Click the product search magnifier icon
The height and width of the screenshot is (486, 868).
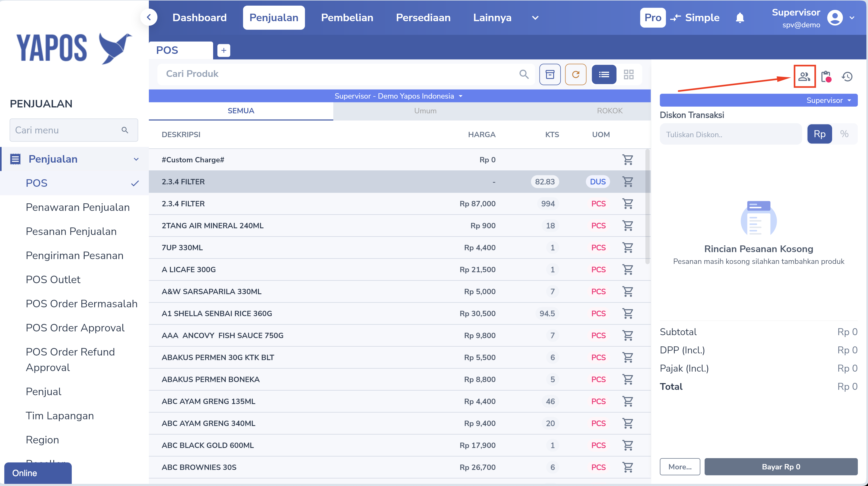coord(524,74)
